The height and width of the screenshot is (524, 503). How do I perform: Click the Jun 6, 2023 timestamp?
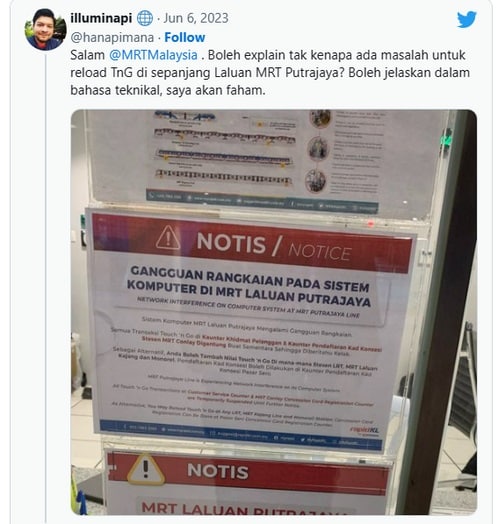196,18
